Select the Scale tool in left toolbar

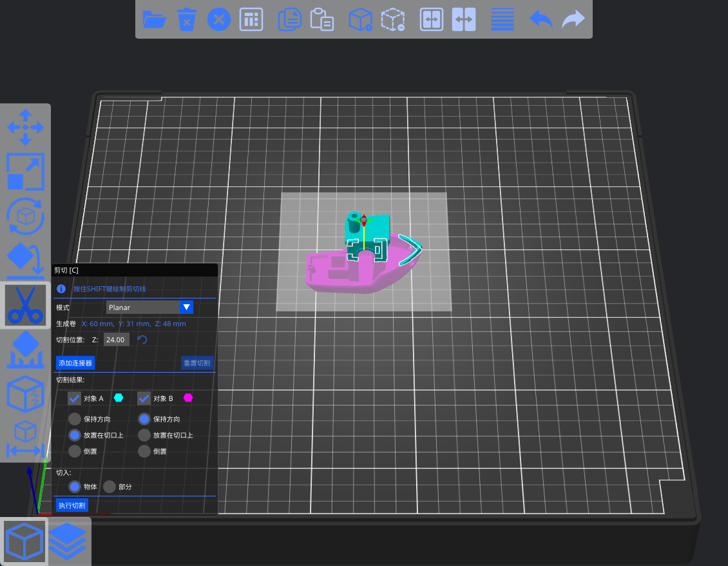pos(26,171)
